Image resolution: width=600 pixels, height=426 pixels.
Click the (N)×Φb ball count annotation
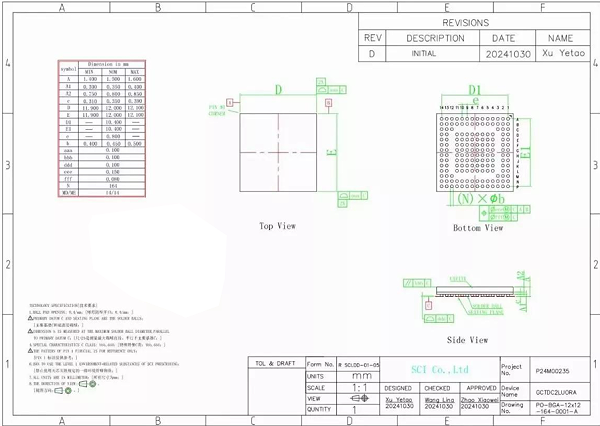pyautogui.click(x=479, y=198)
